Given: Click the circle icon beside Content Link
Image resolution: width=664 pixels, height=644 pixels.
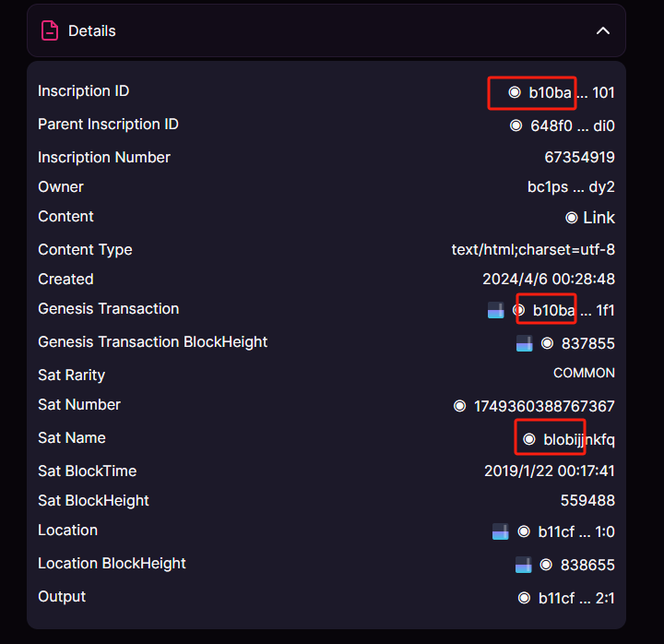Looking at the screenshot, I should 572,218.
